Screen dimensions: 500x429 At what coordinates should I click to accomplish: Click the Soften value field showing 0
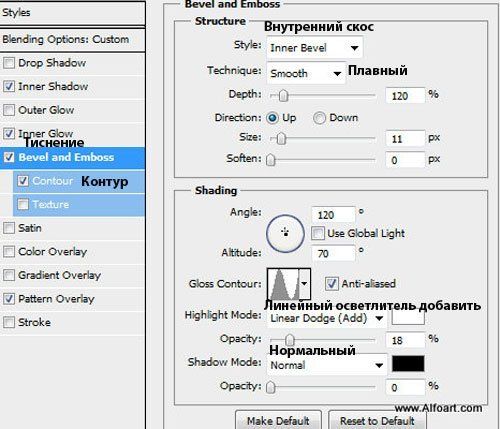click(x=405, y=160)
